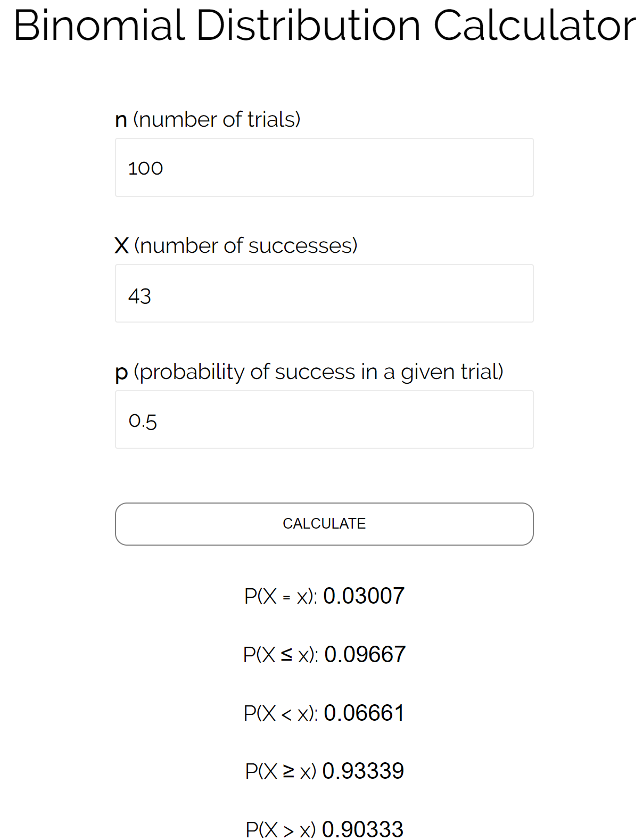This screenshot has height=840, width=643.
Task: Click the value 43 in the successes field
Action: (x=139, y=296)
